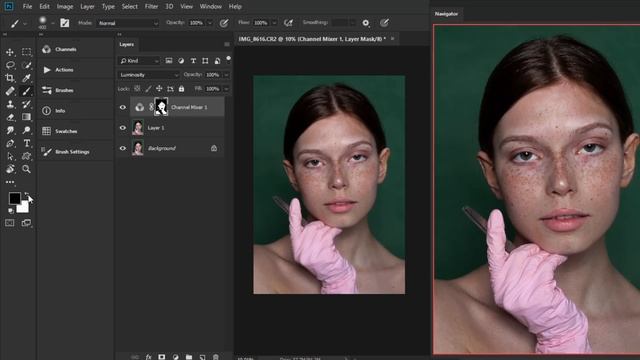Hide the Channel Mixer 1 layer
This screenshot has height=360, width=640.
tap(123, 107)
